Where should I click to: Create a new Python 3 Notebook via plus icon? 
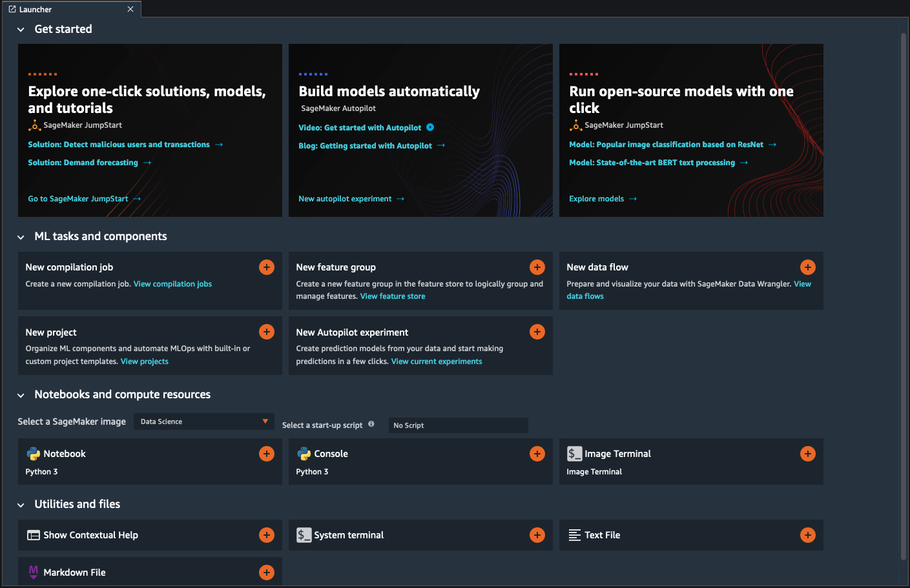(267, 454)
